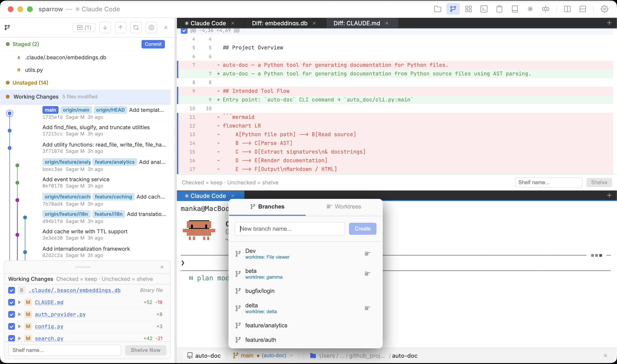Image resolution: width=617 pixels, height=364 pixels.
Task: Switch to the Worktrees tab
Action: (x=344, y=206)
